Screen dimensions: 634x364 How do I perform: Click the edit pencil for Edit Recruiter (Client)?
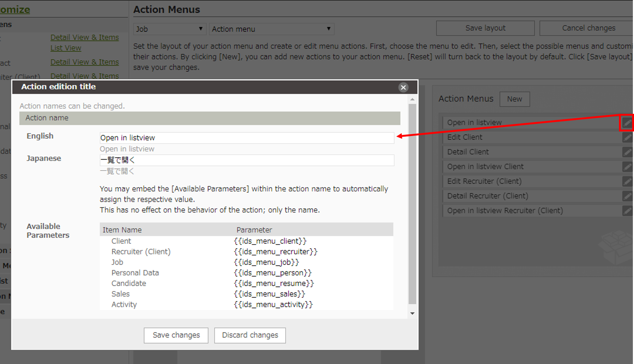point(627,181)
